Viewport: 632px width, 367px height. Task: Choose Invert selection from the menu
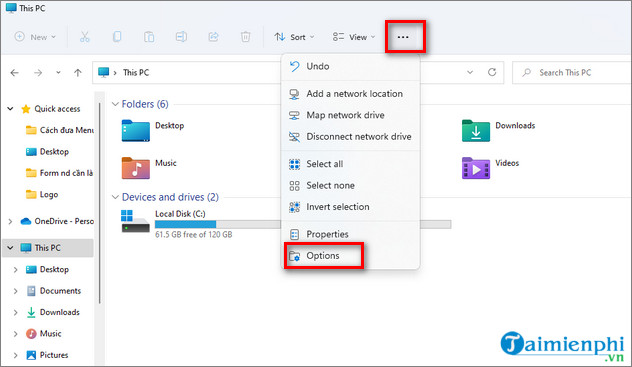(351, 207)
